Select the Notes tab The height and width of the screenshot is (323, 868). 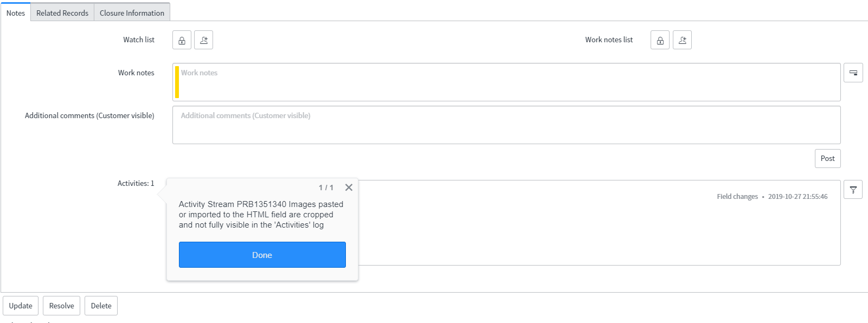point(16,13)
